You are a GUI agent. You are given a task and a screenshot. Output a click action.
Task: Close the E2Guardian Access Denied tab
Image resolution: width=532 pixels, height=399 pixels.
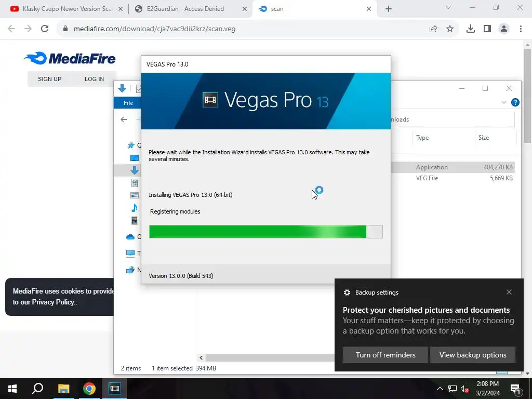245,9
